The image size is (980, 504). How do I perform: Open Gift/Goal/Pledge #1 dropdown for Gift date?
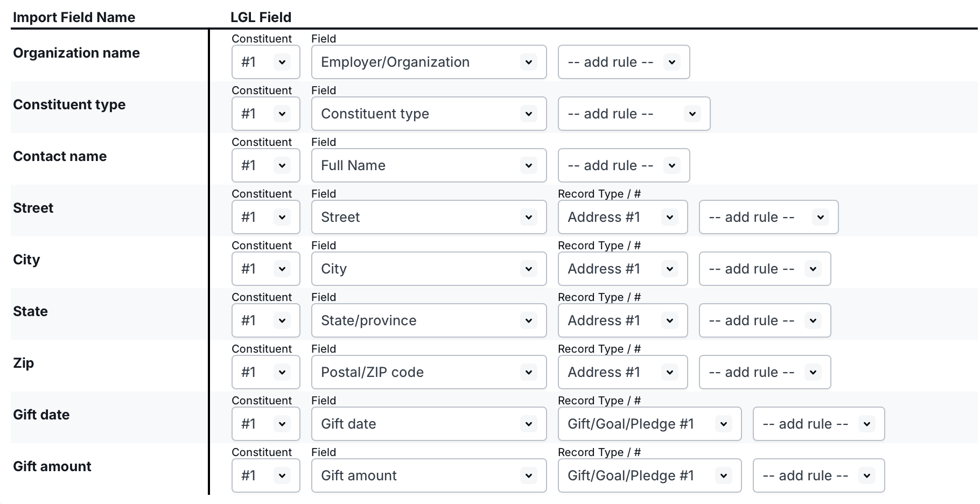point(649,424)
